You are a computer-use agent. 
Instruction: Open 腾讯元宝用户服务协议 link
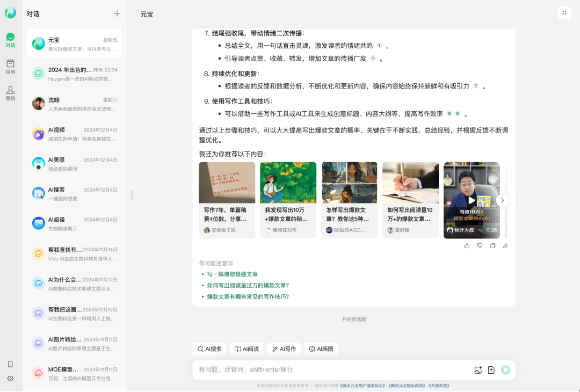[x=363, y=386]
